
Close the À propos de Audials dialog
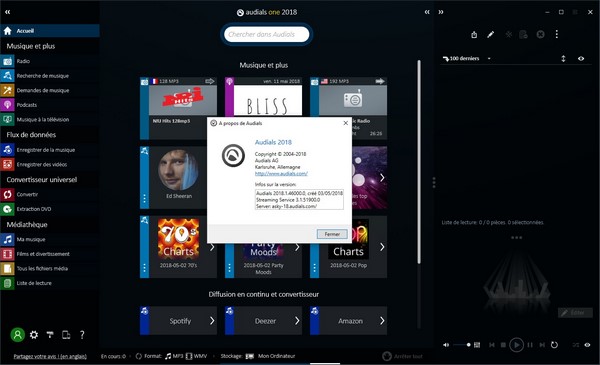click(x=346, y=123)
